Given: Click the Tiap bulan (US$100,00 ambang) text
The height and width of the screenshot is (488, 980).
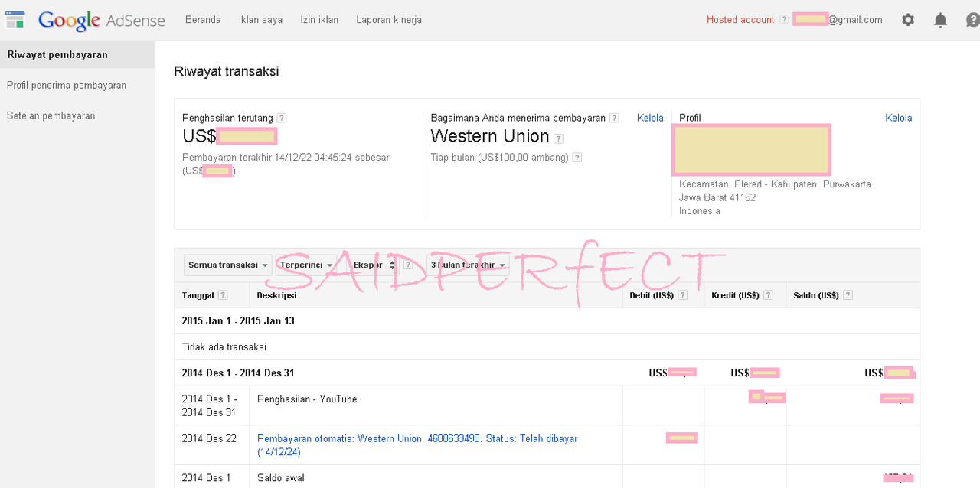Looking at the screenshot, I should (x=500, y=158).
